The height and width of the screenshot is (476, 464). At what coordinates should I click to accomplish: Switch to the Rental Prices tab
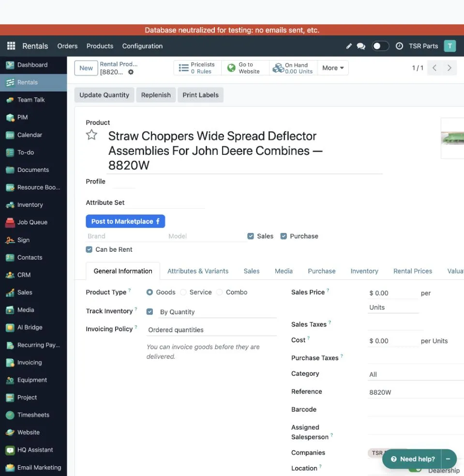tap(413, 271)
